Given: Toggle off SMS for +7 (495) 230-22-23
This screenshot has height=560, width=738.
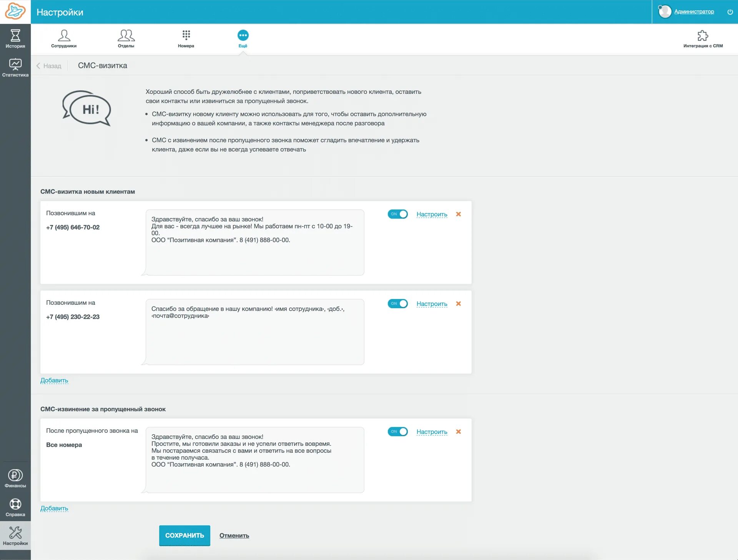Looking at the screenshot, I should click(x=397, y=304).
